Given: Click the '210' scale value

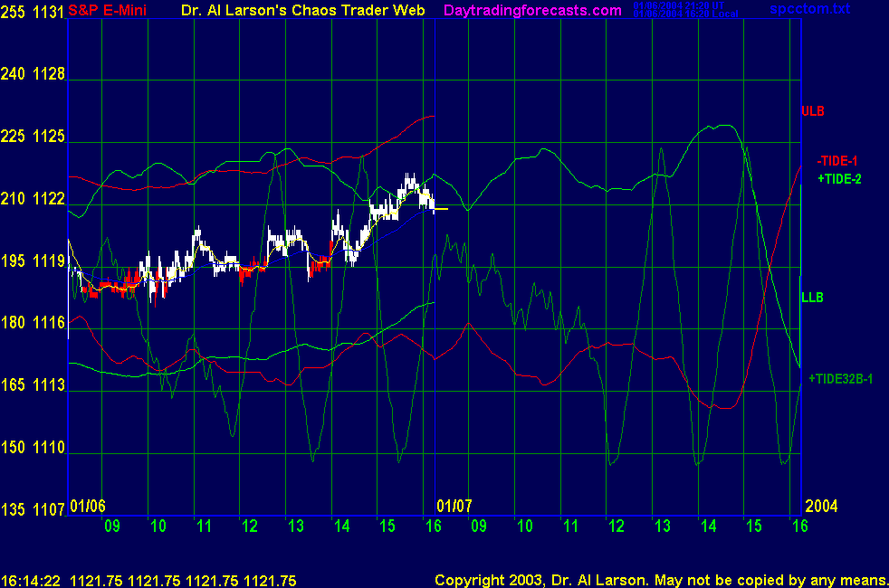Looking at the screenshot, I should [13, 199].
